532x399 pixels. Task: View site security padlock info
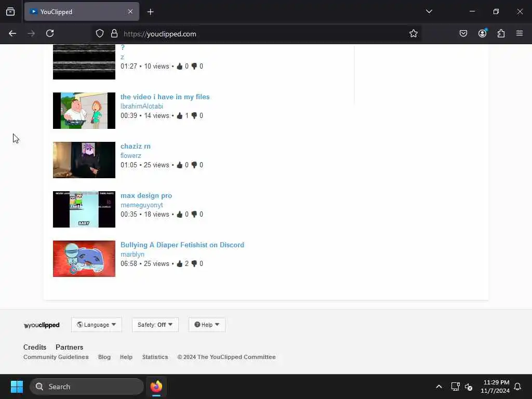point(114,34)
